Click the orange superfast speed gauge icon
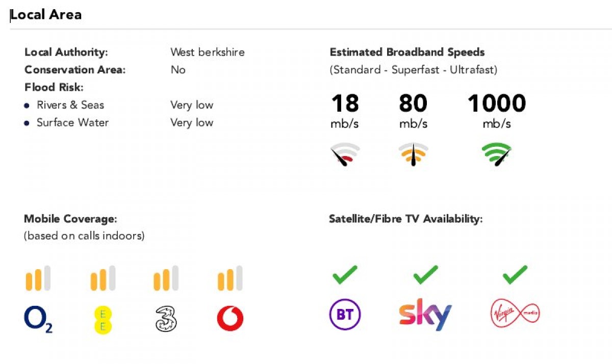Screen dimensions: 612x364 (413, 154)
